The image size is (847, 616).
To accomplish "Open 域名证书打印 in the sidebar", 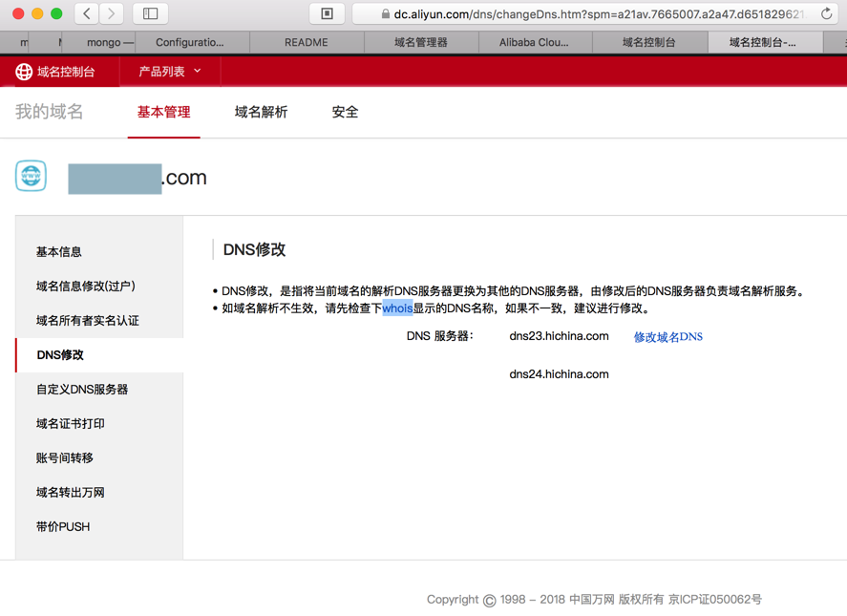I will (x=99, y=424).
